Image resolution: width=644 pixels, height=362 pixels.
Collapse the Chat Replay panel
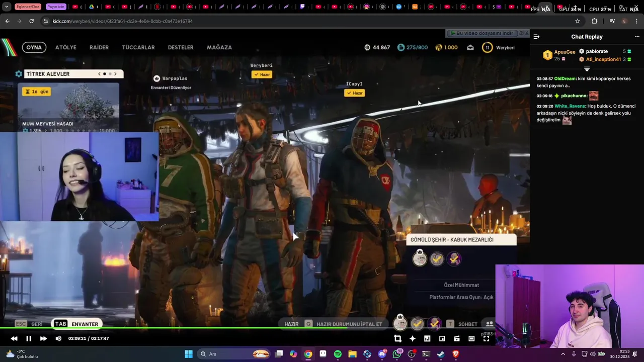536,37
